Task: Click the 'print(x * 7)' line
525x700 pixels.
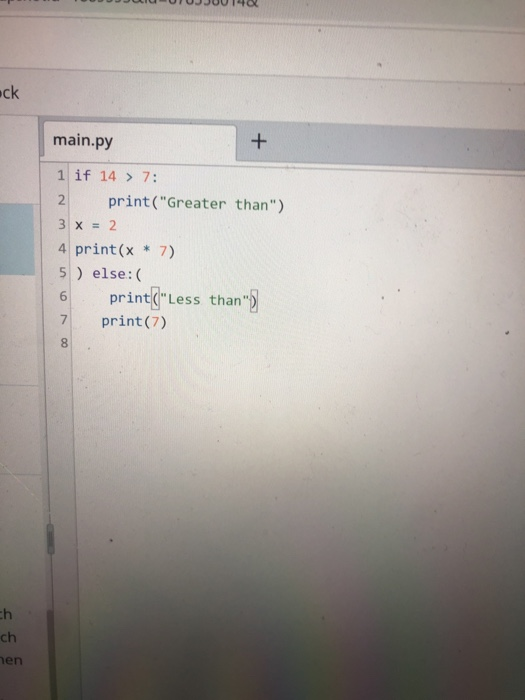Action: point(125,250)
